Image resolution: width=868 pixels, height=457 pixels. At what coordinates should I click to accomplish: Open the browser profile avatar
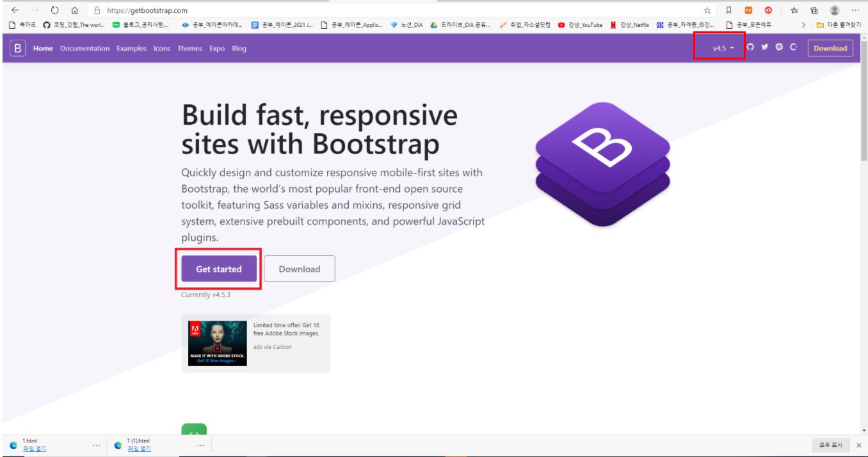(835, 10)
